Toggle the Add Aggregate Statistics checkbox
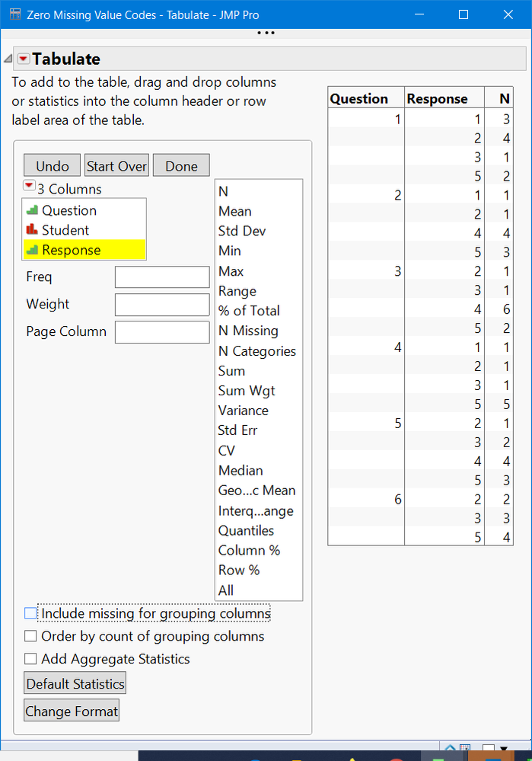Image resolution: width=532 pixels, height=761 pixels. (x=30, y=659)
